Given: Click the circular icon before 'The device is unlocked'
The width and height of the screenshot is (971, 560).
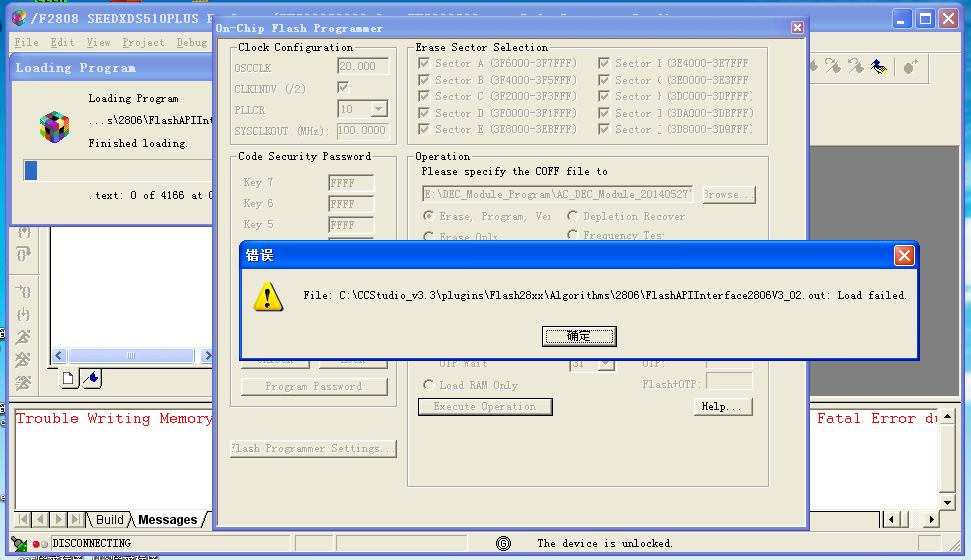Looking at the screenshot, I should [503, 544].
